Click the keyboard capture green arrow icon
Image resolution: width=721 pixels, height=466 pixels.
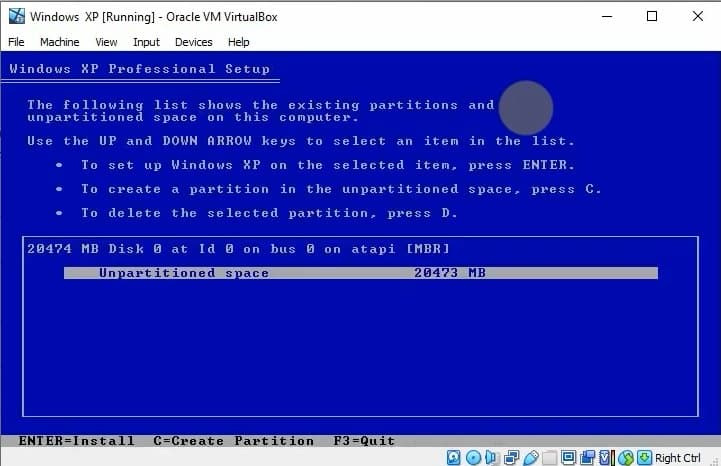(644, 458)
